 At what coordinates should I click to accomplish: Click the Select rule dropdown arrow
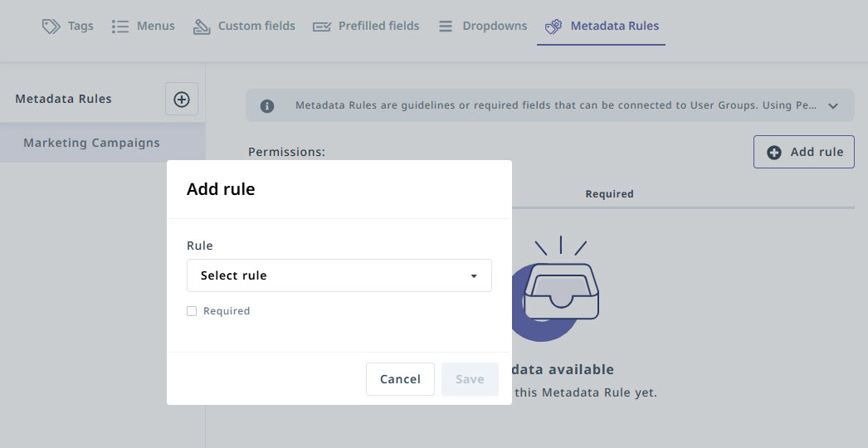(474, 276)
